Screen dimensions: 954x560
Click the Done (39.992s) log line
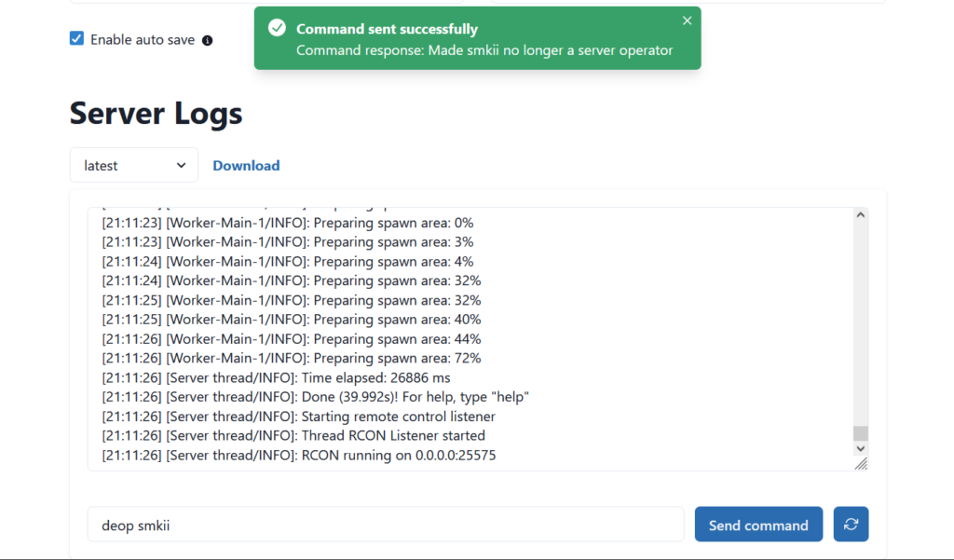pyautogui.click(x=315, y=397)
